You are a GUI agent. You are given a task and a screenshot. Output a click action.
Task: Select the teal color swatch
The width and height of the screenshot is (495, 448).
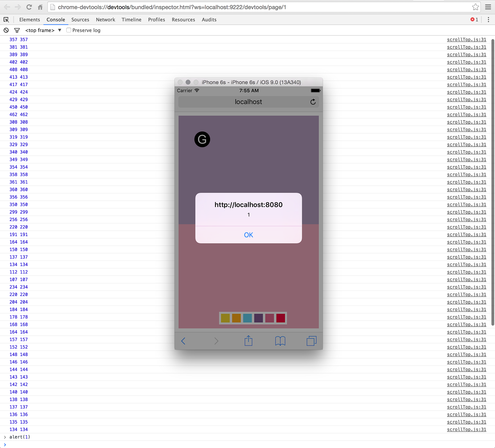coord(247,318)
